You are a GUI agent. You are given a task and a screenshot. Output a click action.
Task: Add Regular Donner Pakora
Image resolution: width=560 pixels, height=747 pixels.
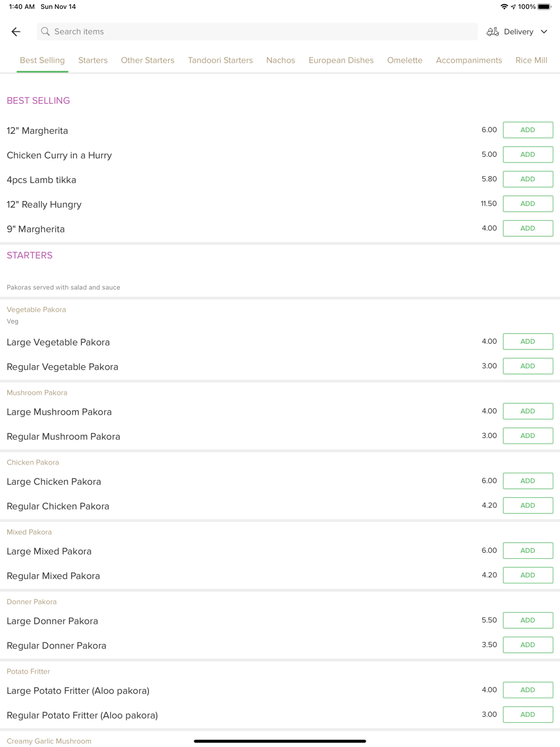[x=528, y=645]
